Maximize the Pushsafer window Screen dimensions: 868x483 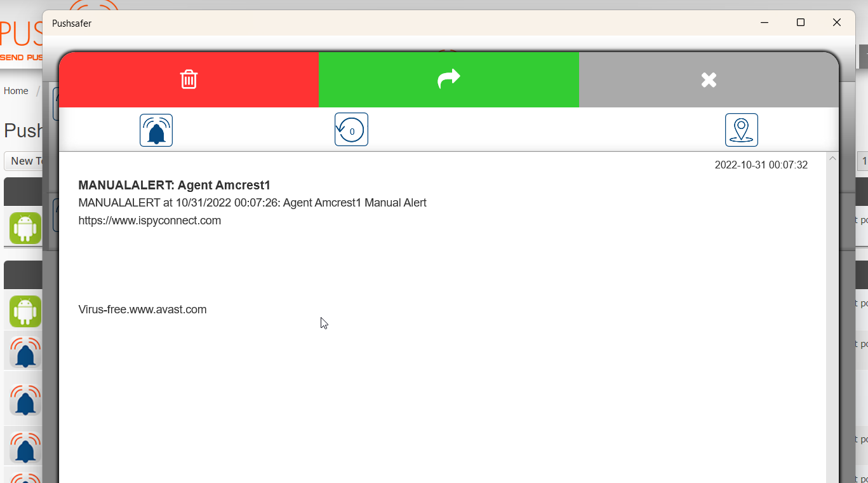pyautogui.click(x=801, y=23)
